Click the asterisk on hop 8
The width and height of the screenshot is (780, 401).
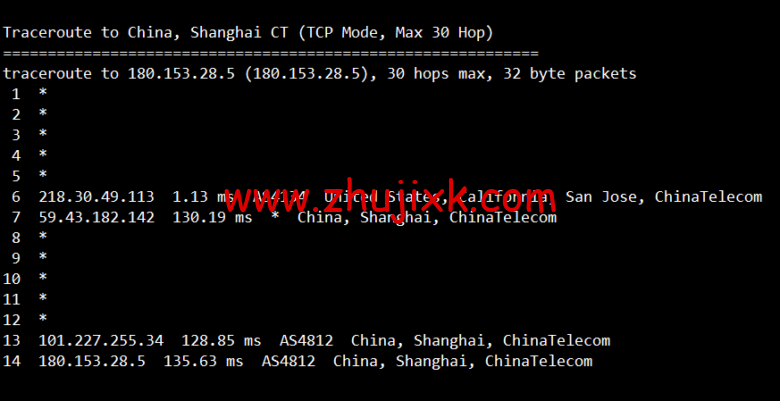pyautogui.click(x=43, y=237)
